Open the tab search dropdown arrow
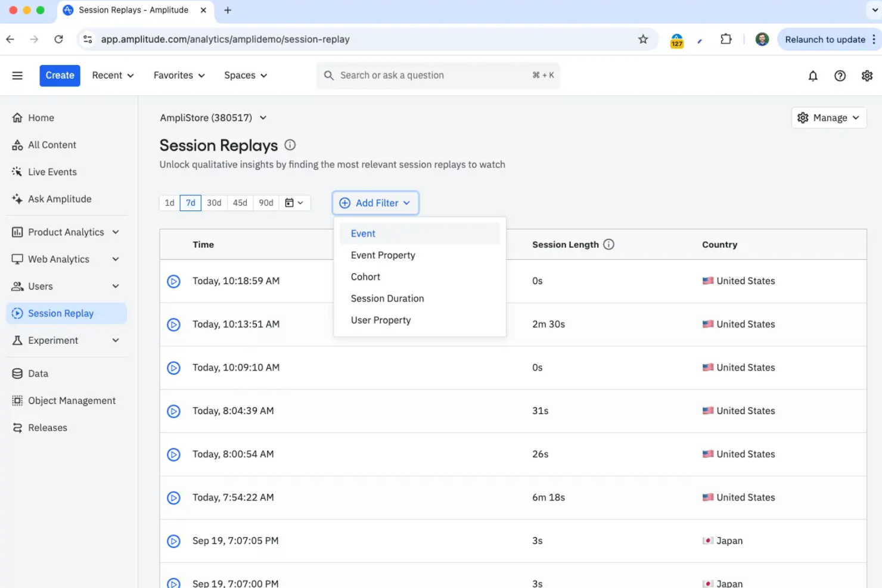Screen dimensions: 882x588 [x=875, y=10]
